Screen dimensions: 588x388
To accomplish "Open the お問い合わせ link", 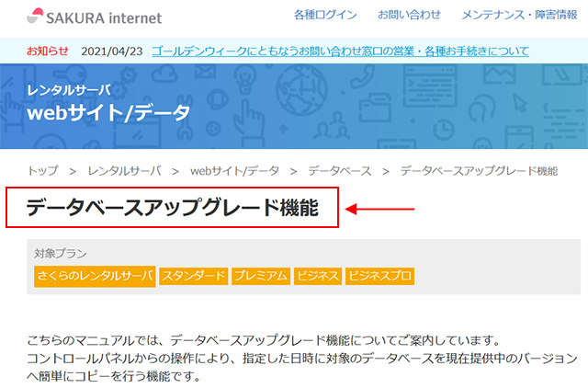I will coord(409,15).
